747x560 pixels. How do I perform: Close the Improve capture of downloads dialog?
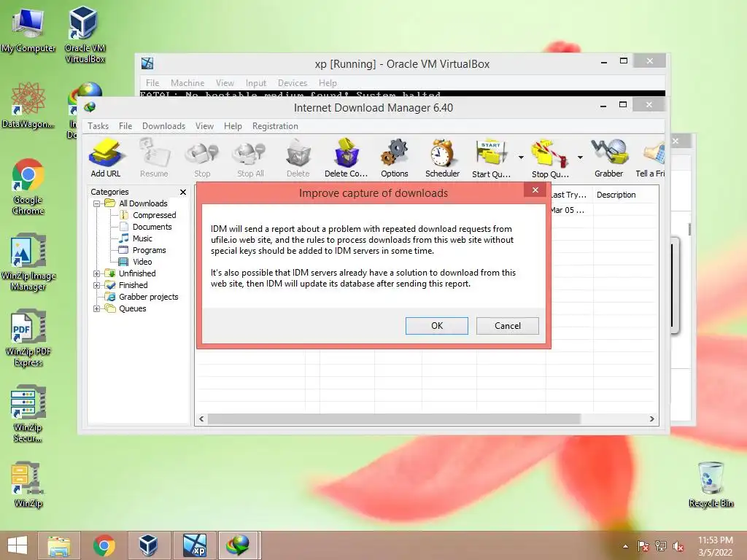pyautogui.click(x=535, y=190)
